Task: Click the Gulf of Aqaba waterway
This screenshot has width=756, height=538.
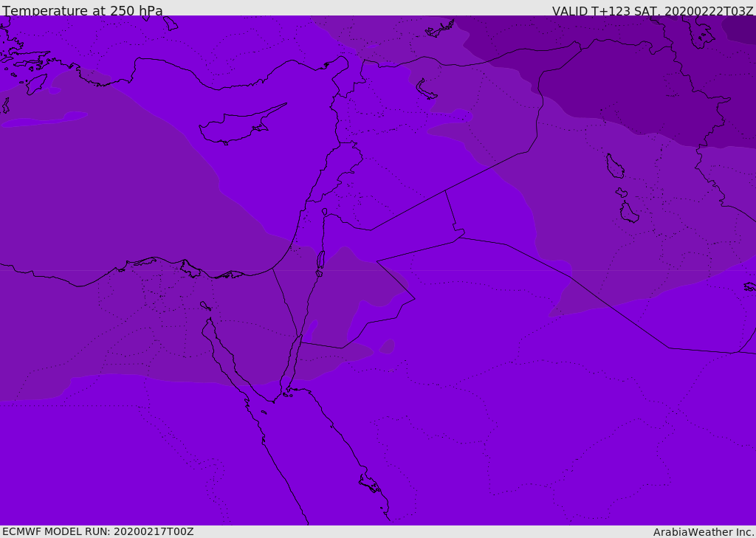Action: [295, 362]
